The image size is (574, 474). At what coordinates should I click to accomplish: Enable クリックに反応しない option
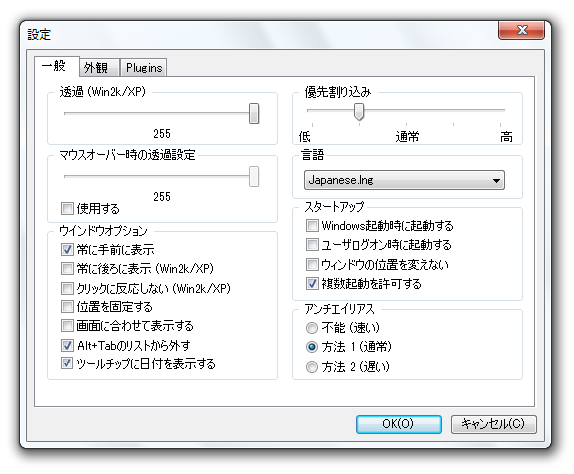pyautogui.click(x=67, y=288)
